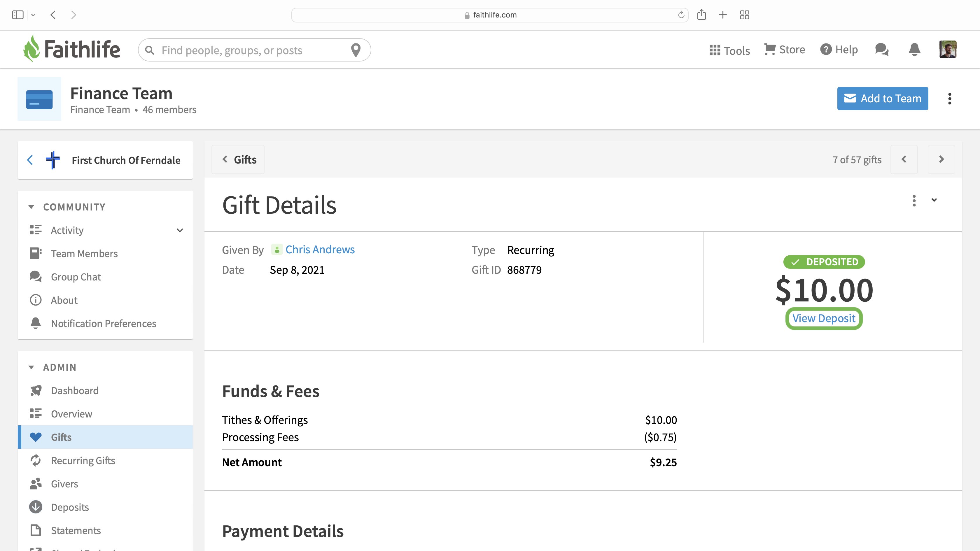
Task: Show the browser tab overview
Action: coord(745,15)
